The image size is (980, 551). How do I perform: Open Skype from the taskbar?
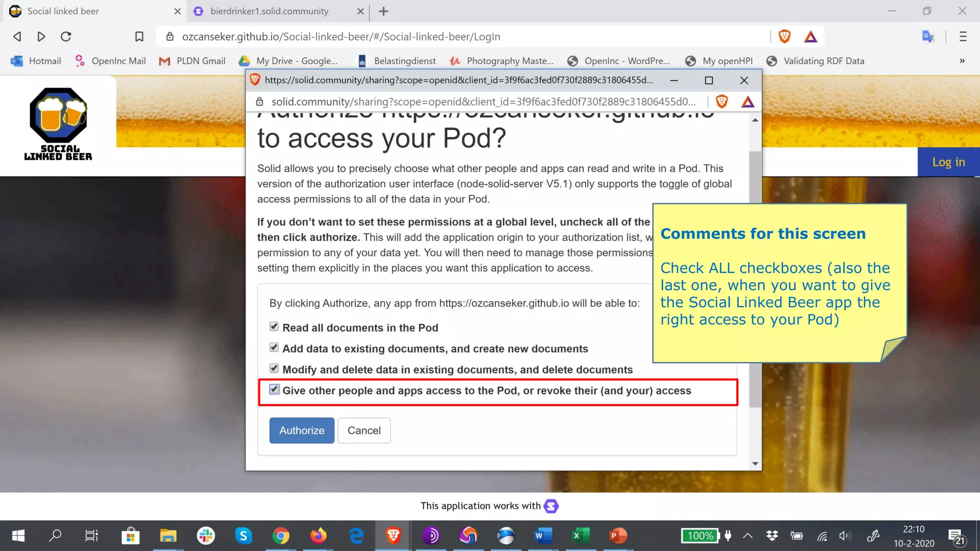point(244,536)
